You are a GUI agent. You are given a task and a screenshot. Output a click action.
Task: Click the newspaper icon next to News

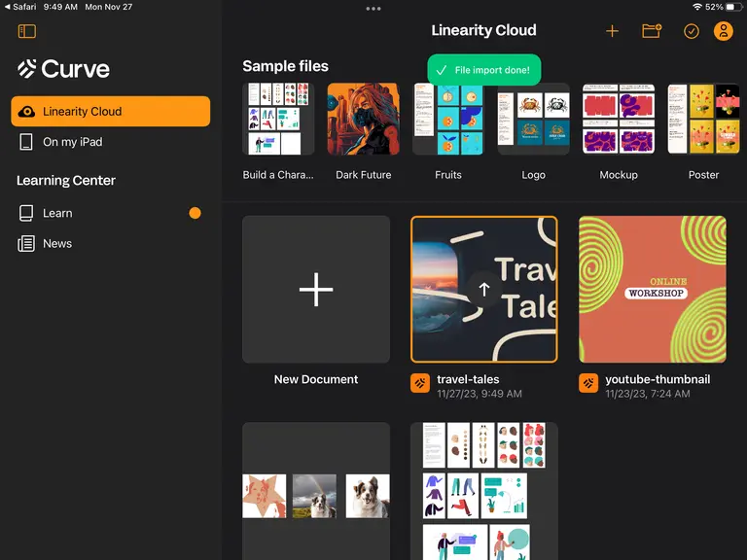[26, 243]
